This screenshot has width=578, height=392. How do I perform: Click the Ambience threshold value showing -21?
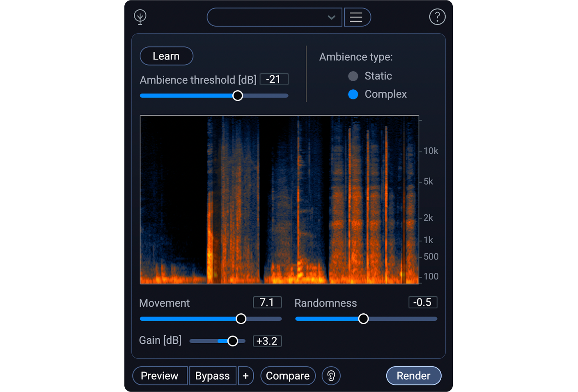click(x=274, y=79)
